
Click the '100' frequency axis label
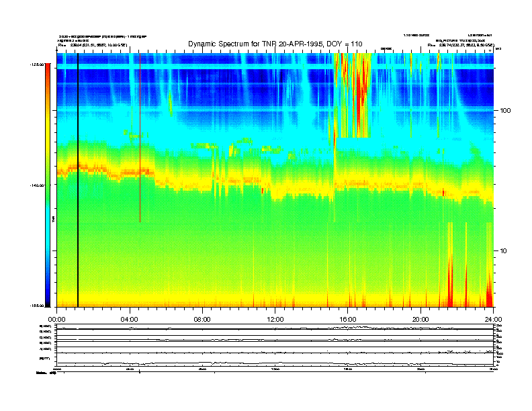tap(505, 111)
